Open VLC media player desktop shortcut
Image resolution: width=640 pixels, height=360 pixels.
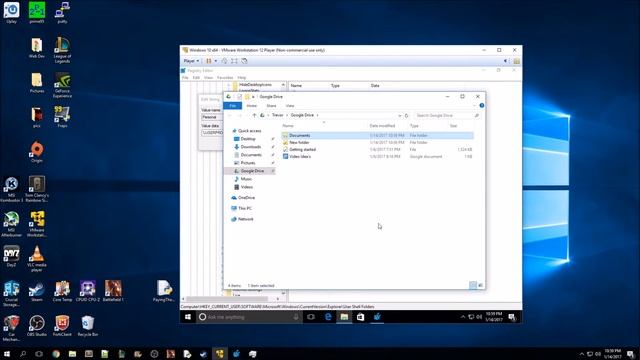(37, 259)
